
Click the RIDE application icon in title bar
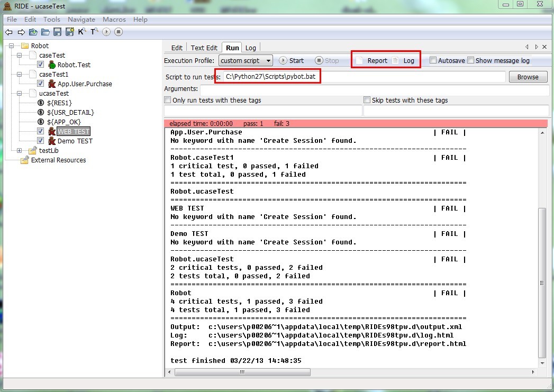click(x=7, y=6)
